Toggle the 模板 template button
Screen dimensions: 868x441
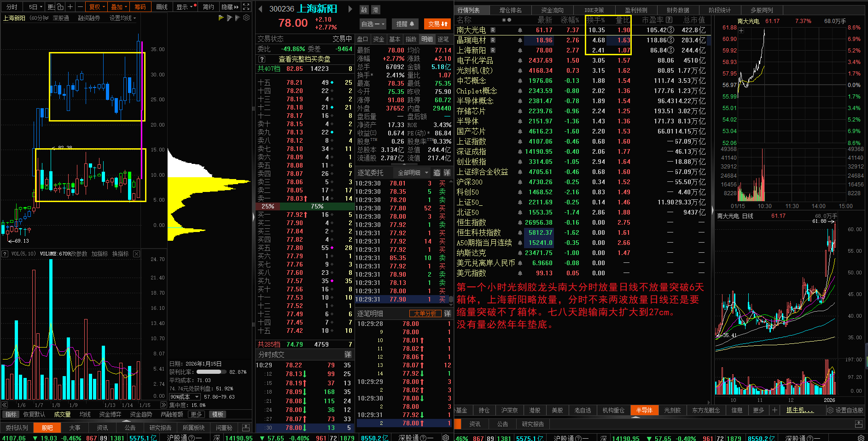pos(218,414)
